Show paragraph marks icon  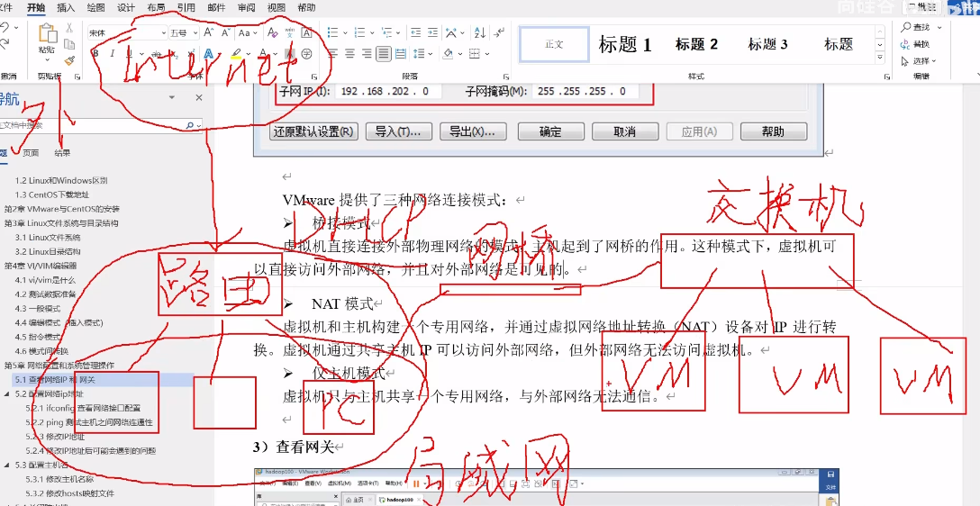point(499,32)
